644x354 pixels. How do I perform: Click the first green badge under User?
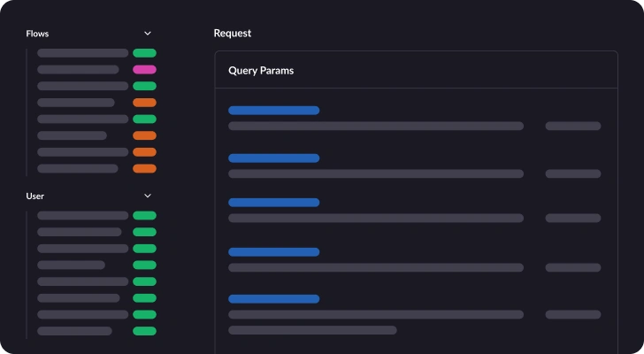(x=144, y=215)
